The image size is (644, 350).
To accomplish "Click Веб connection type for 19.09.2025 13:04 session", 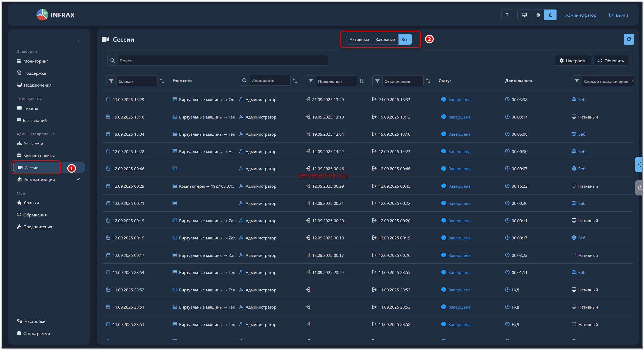I will [582, 134].
